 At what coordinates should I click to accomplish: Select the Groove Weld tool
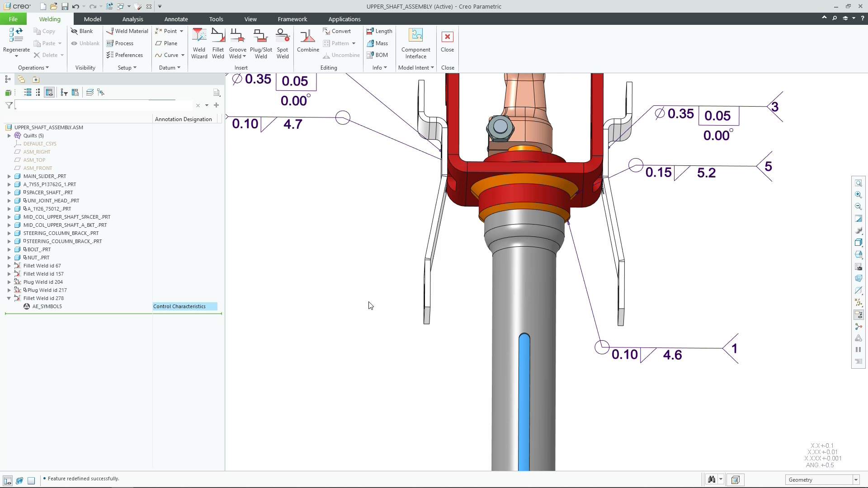(238, 43)
